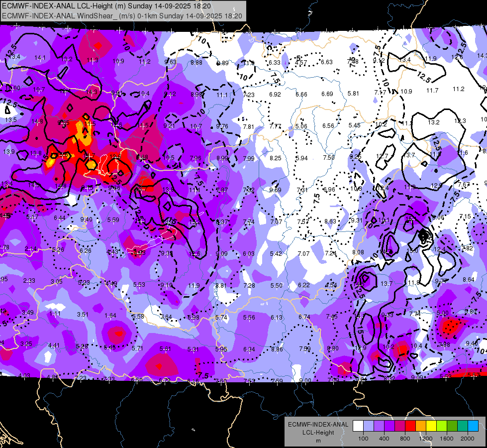487x448 pixels.
Task: Click the legend unit label 'm'
Action: (x=318, y=441)
